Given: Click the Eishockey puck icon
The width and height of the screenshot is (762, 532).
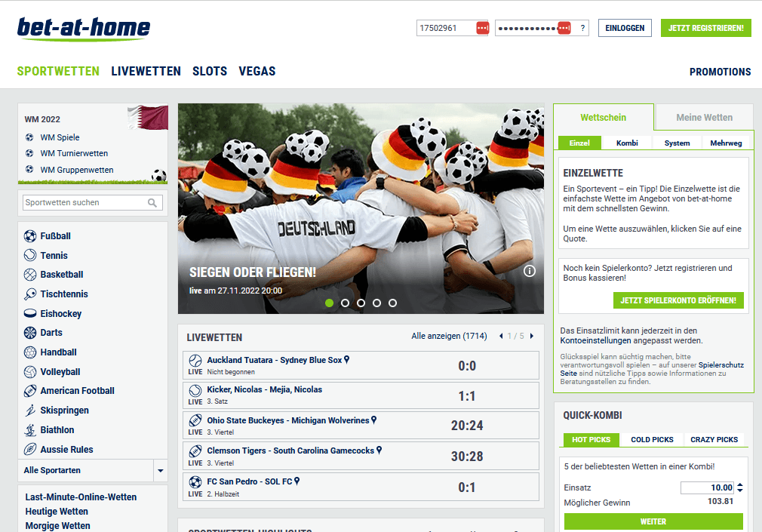Looking at the screenshot, I should tap(30, 314).
